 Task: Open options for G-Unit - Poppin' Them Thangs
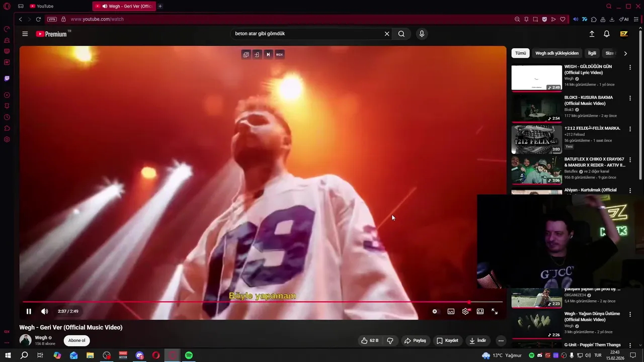(630, 345)
